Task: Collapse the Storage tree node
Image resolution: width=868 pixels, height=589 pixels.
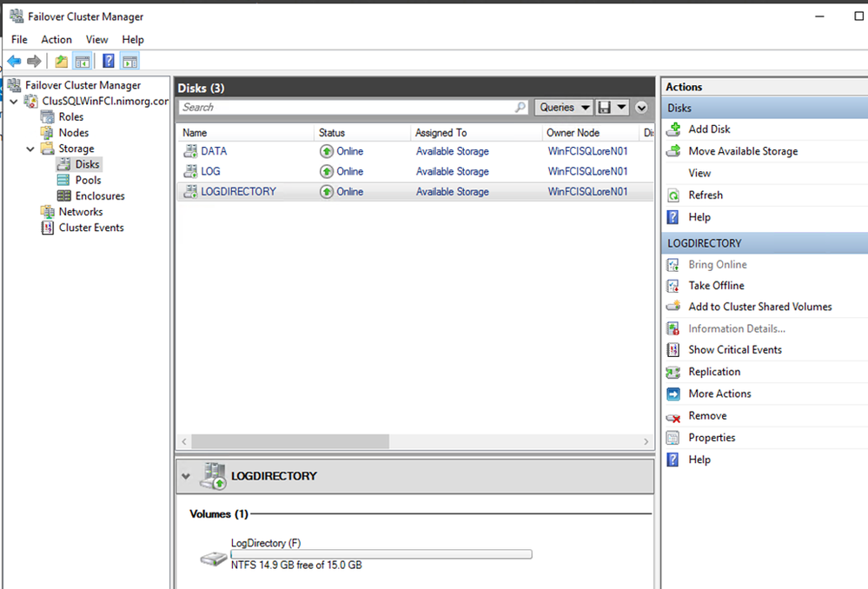Action: pos(30,149)
